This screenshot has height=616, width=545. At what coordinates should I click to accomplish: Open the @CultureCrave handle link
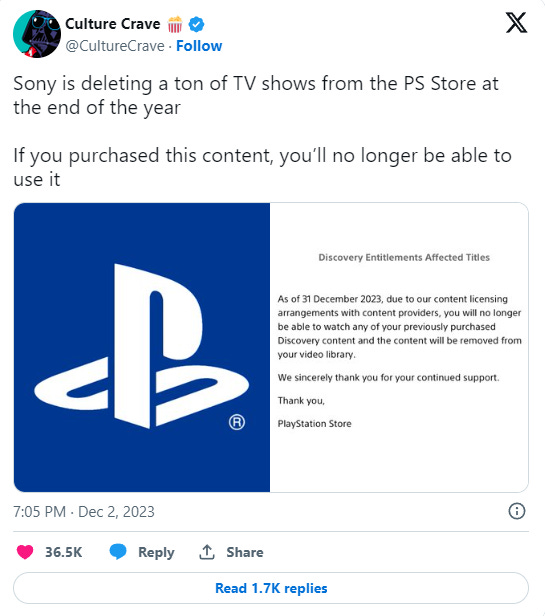coord(115,46)
